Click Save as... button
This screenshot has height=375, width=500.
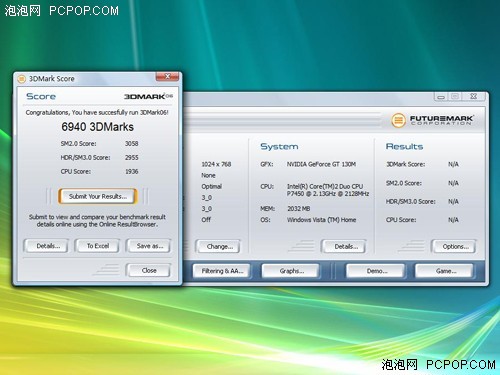coord(149,246)
